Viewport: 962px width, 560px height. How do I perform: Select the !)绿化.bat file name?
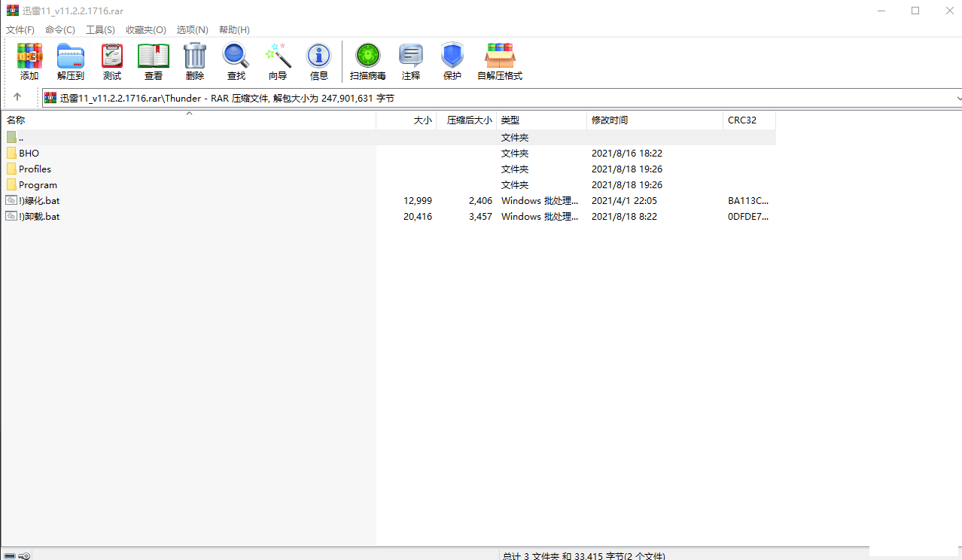pos(39,200)
